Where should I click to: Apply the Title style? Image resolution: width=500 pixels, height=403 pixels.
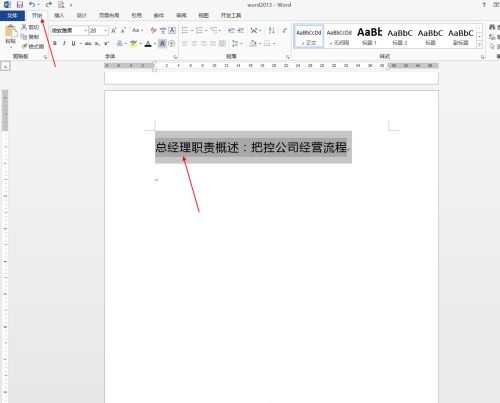(x=430, y=37)
